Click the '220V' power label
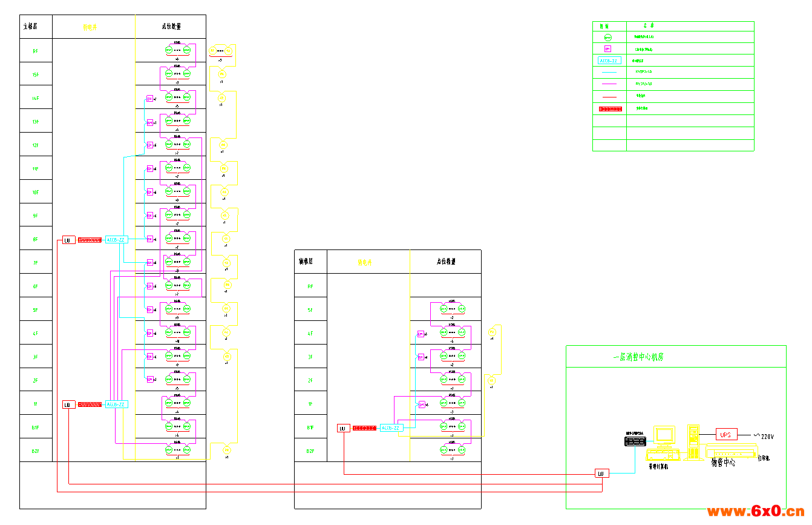 coord(767,436)
